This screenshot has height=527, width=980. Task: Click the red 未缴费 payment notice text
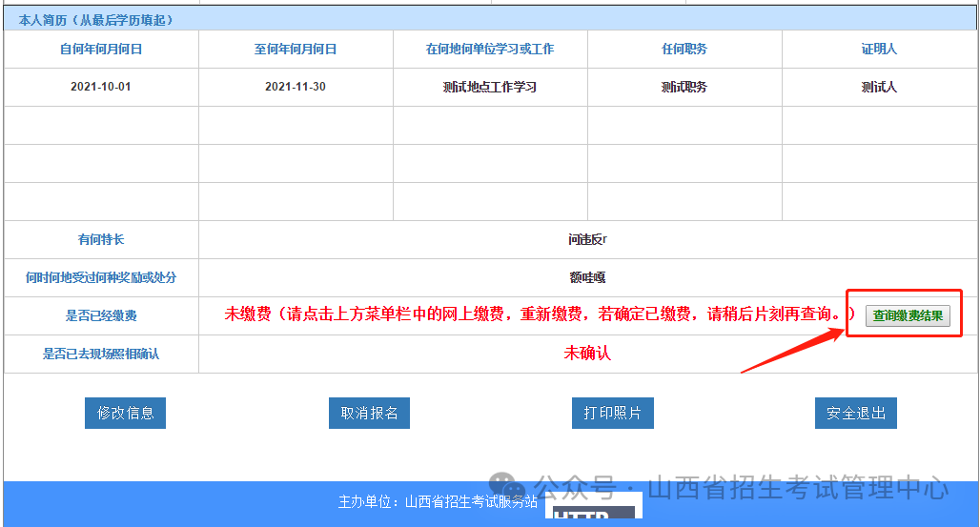(x=540, y=314)
